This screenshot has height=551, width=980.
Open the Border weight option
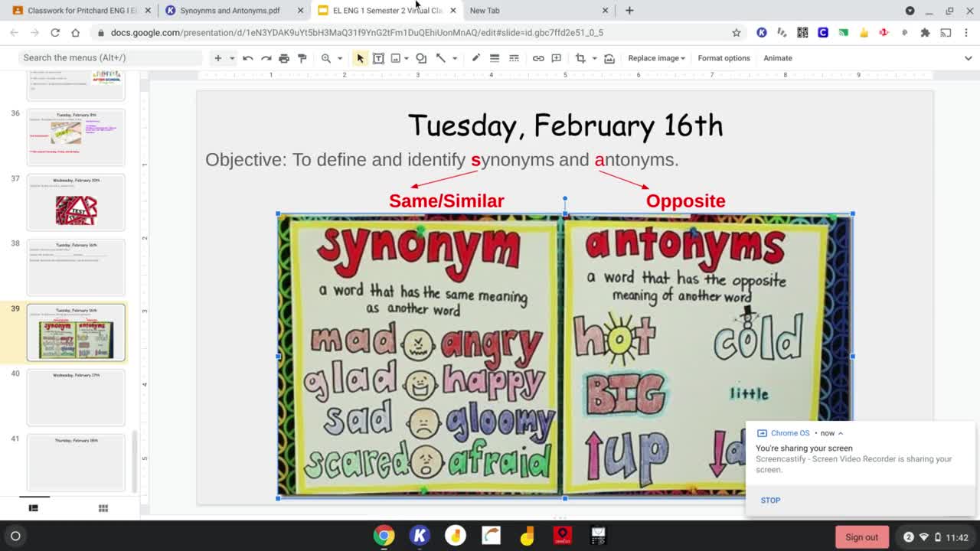(x=495, y=58)
